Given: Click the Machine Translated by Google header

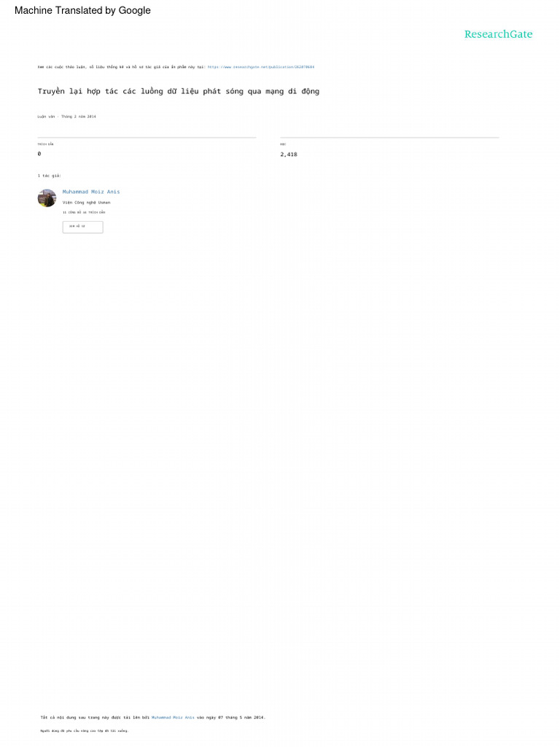Looking at the screenshot, I should click(82, 10).
